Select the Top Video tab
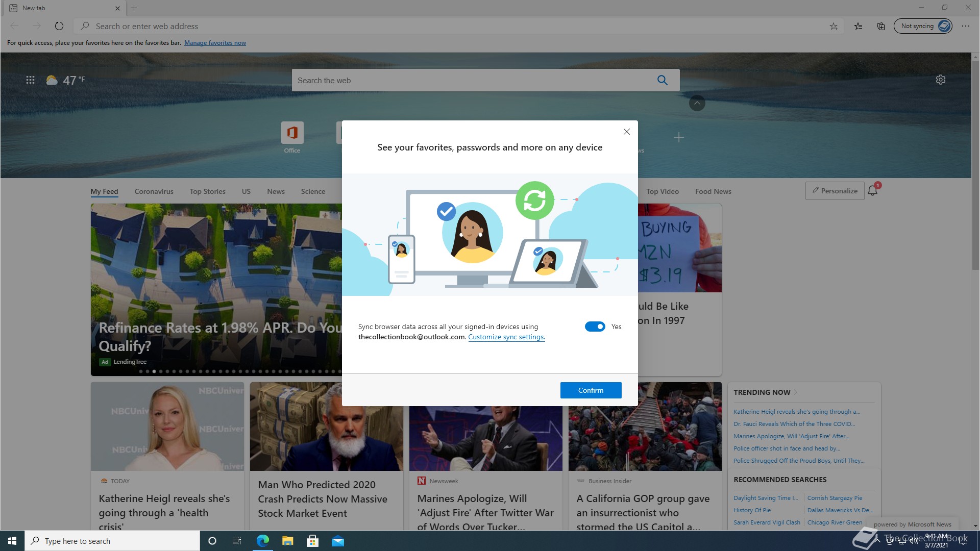 (663, 191)
